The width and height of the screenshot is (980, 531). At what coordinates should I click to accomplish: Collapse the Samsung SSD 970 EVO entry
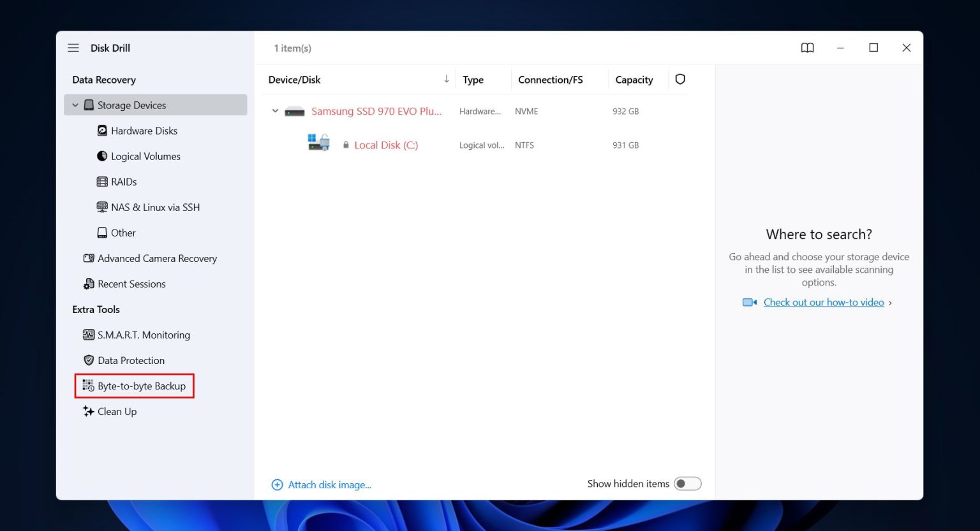275,110
